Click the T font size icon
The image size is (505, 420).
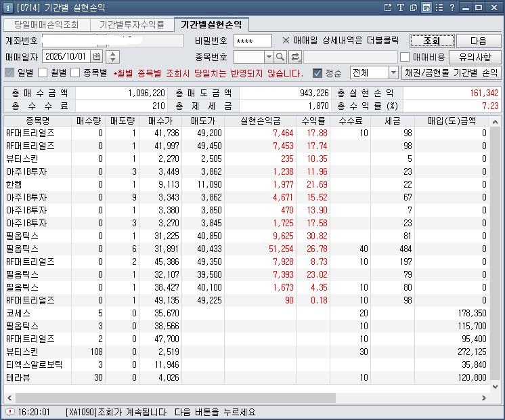click(400, 7)
